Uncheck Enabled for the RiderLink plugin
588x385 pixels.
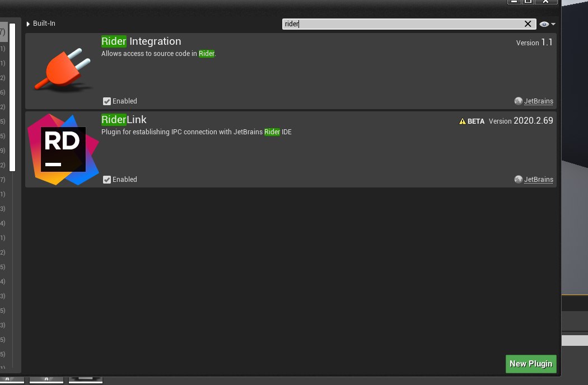tap(107, 180)
